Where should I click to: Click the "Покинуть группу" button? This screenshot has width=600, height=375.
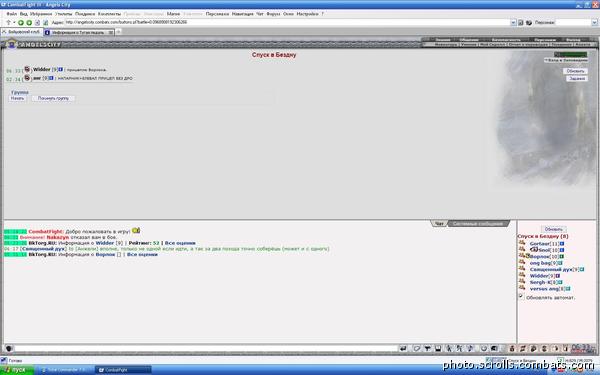pyautogui.click(x=53, y=98)
